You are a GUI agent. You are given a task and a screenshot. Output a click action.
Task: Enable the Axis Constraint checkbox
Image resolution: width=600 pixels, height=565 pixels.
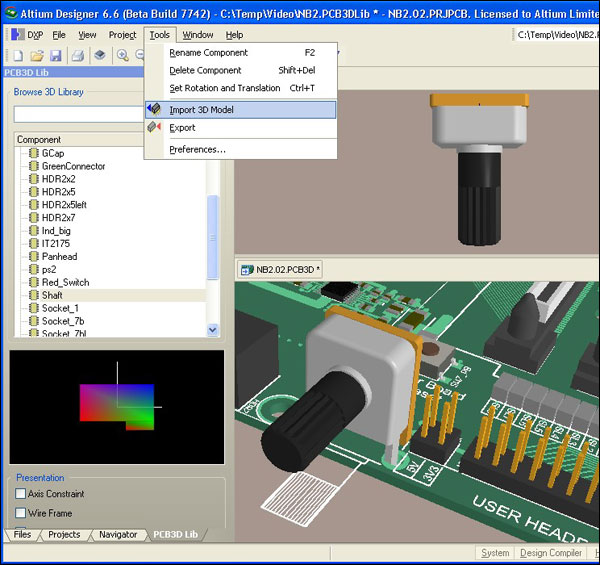click(x=20, y=493)
